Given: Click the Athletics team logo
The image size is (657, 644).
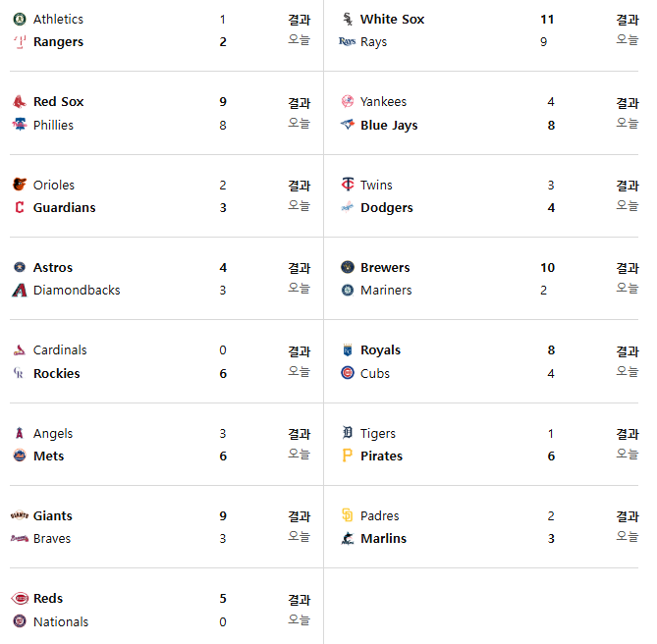Looking at the screenshot, I should [x=20, y=19].
